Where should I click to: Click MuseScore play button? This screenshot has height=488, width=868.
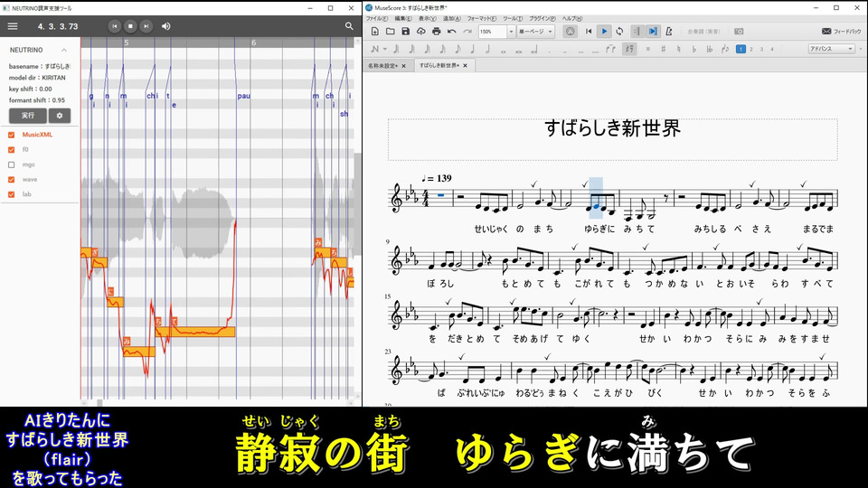(x=604, y=32)
